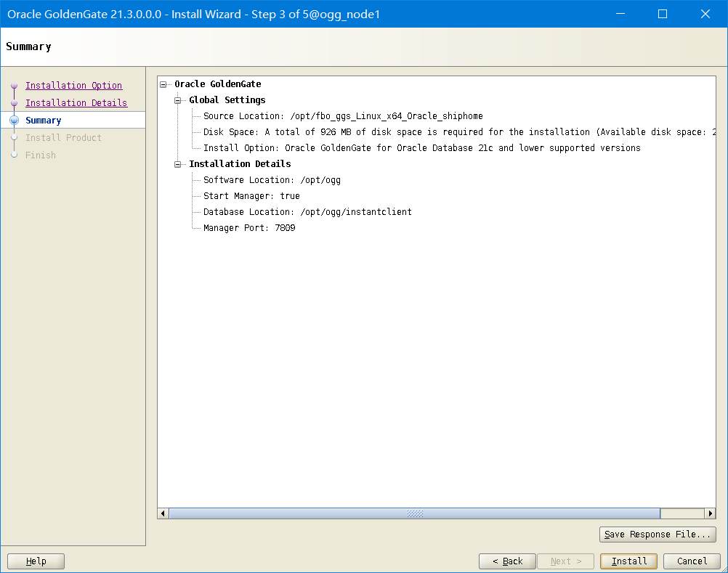Select the Install Option row
728x573 pixels.
point(421,148)
